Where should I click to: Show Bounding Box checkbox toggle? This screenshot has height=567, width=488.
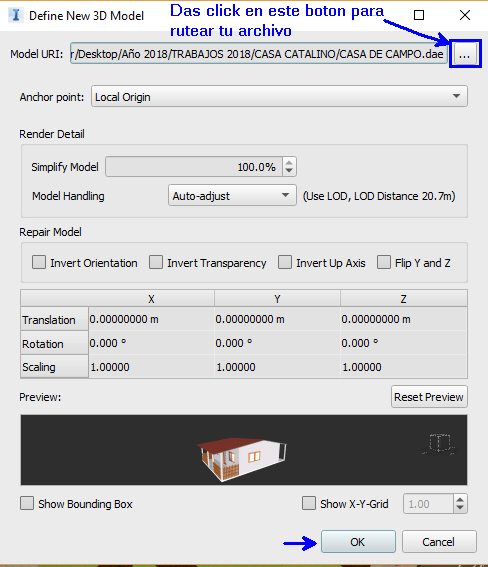27,503
